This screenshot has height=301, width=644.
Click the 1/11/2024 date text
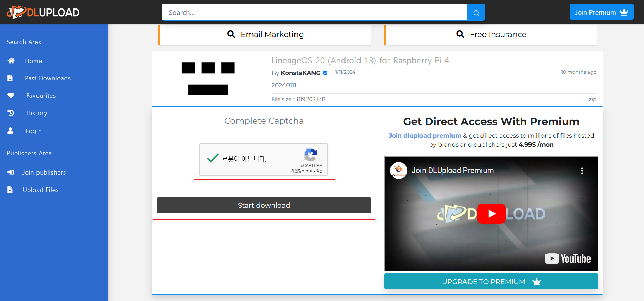pos(345,72)
